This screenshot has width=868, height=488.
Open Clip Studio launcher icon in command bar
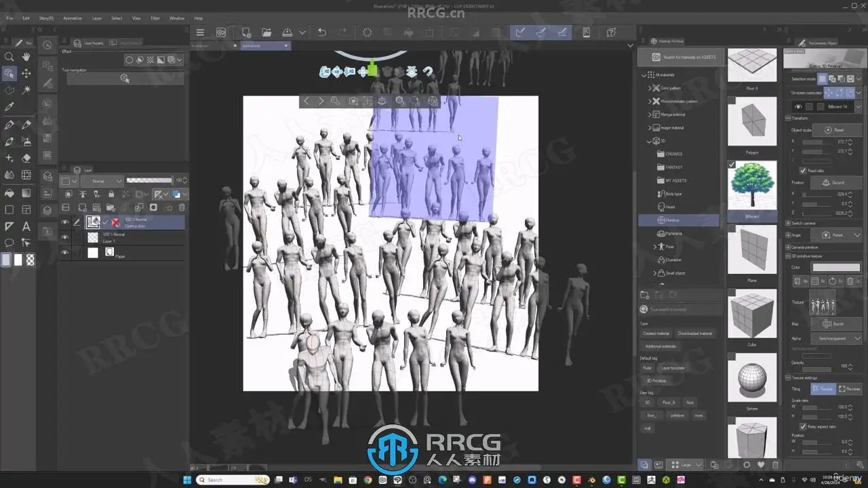[x=221, y=33]
